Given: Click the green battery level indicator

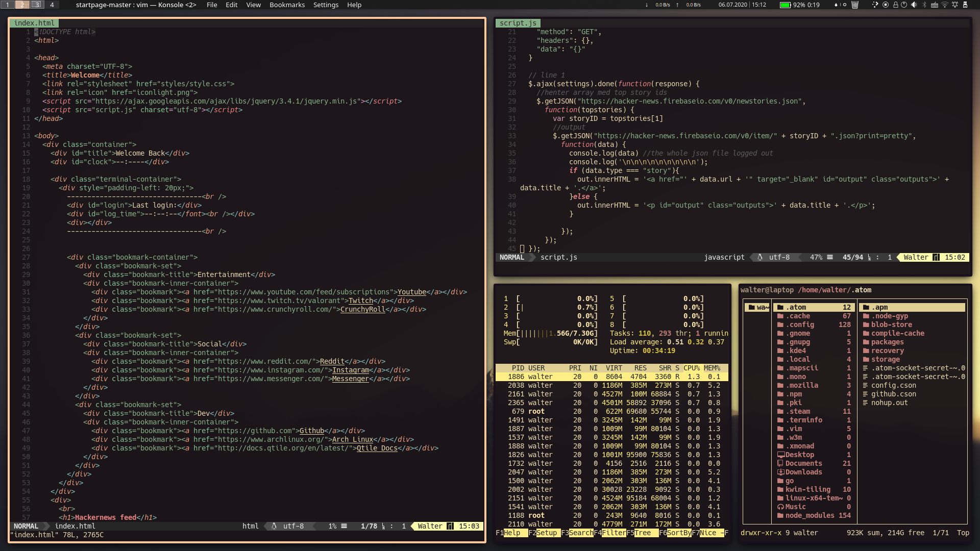Looking at the screenshot, I should click(785, 5).
